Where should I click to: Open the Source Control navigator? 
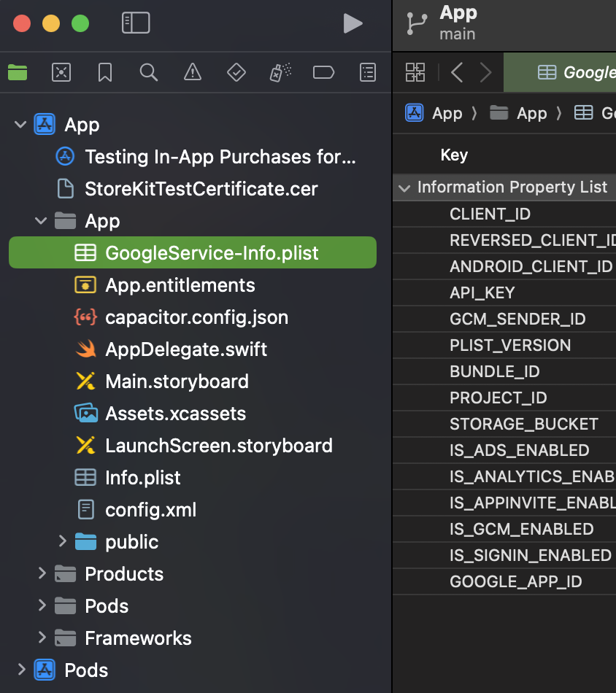pyautogui.click(x=61, y=71)
